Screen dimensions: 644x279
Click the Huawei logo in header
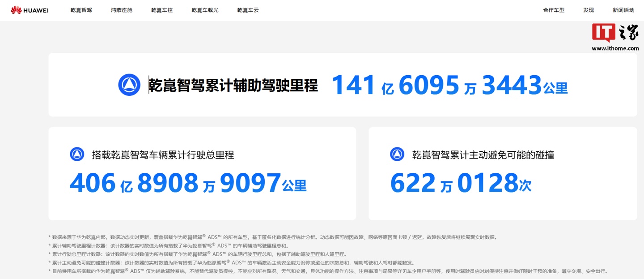click(x=30, y=10)
